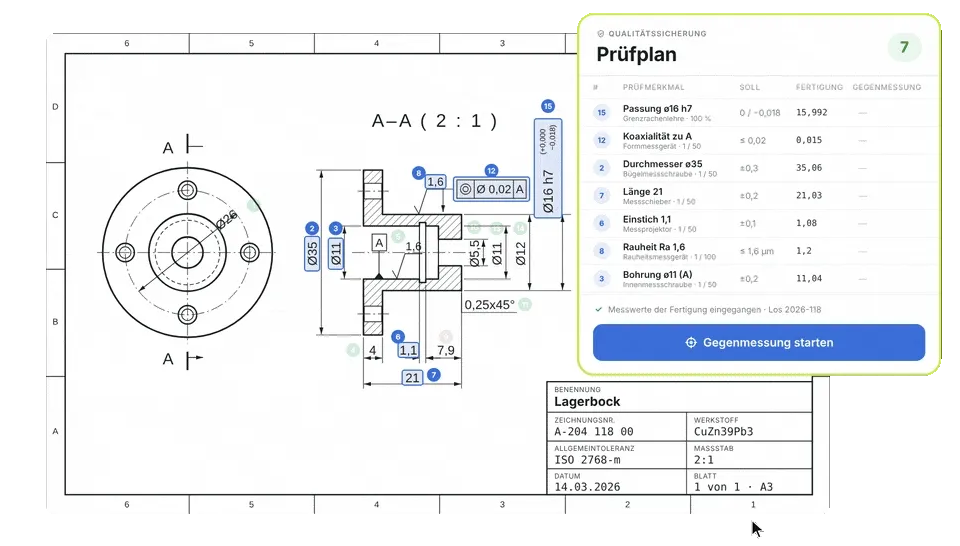Click balloon 15 above the Ø16 h7 dimension
Screen dimensions: 960x546
548,106
